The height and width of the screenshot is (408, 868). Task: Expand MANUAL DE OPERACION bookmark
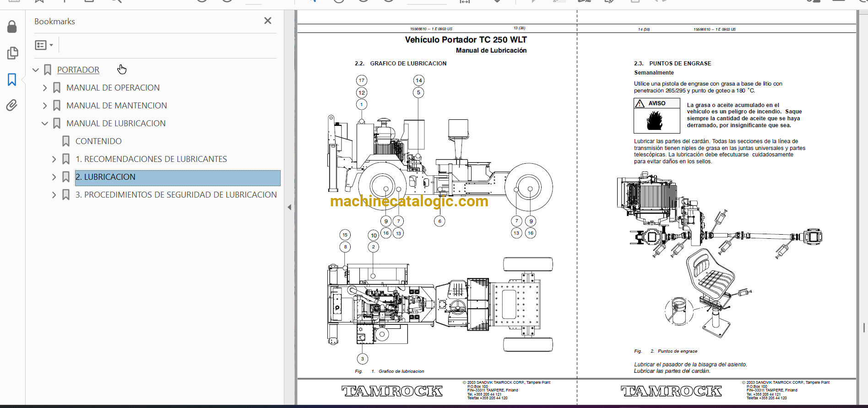tap(45, 88)
